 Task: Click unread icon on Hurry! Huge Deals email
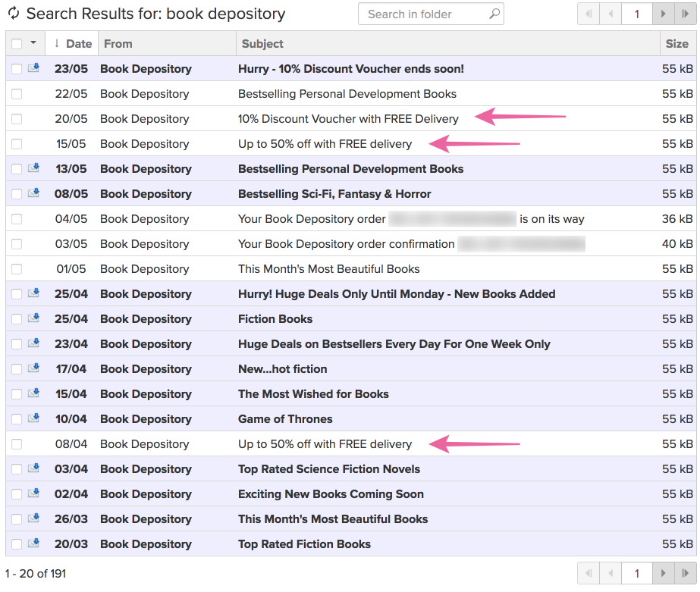pyautogui.click(x=33, y=293)
